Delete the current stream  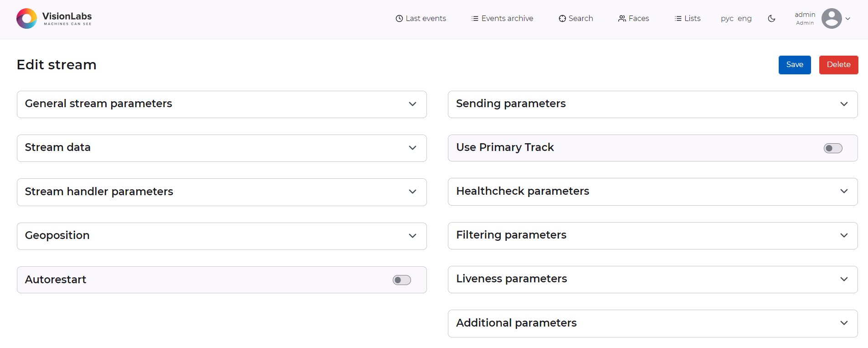tap(838, 65)
